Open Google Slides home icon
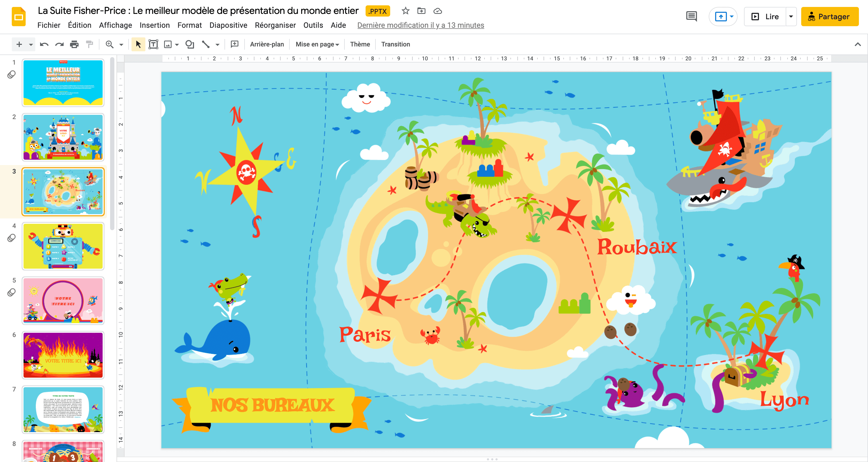This screenshot has width=868, height=462. coord(19,17)
